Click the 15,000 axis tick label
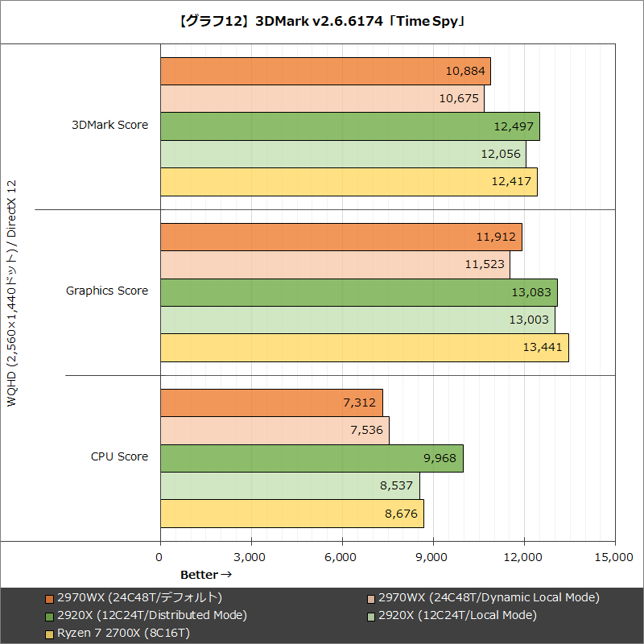The image size is (644, 644). pos(613,555)
